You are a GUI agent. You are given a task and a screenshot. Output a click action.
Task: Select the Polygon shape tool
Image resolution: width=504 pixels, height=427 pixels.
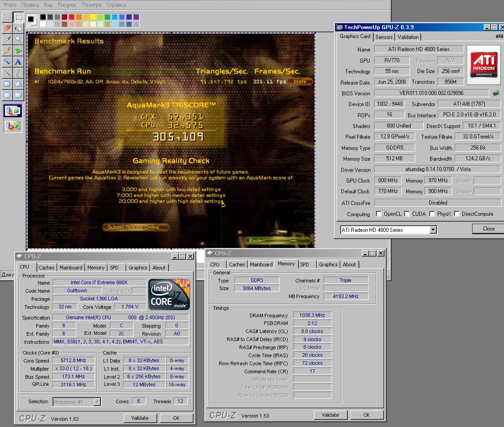click(x=19, y=84)
